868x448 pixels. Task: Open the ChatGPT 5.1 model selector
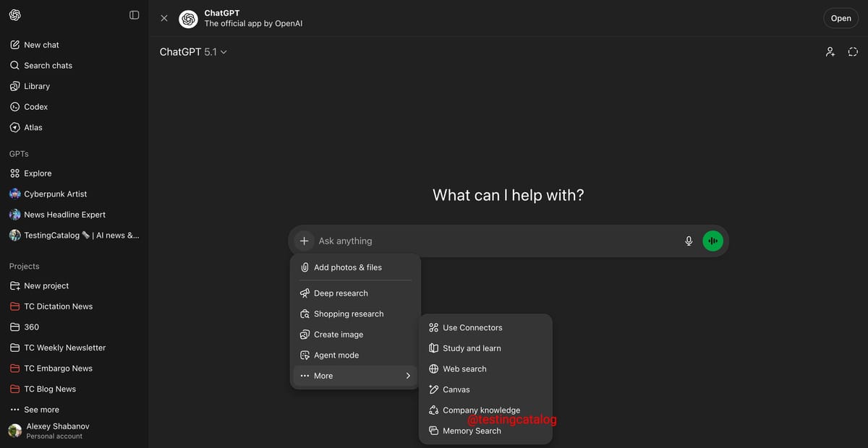(x=193, y=51)
